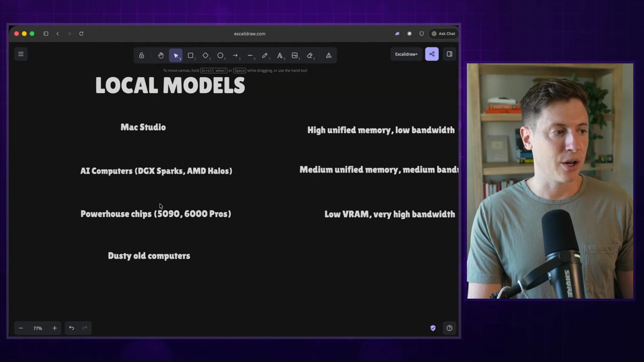The image size is (644, 362).
Task: Select the AI Computers (DGX Sparks, AMD Halos) text
Action: point(156,171)
